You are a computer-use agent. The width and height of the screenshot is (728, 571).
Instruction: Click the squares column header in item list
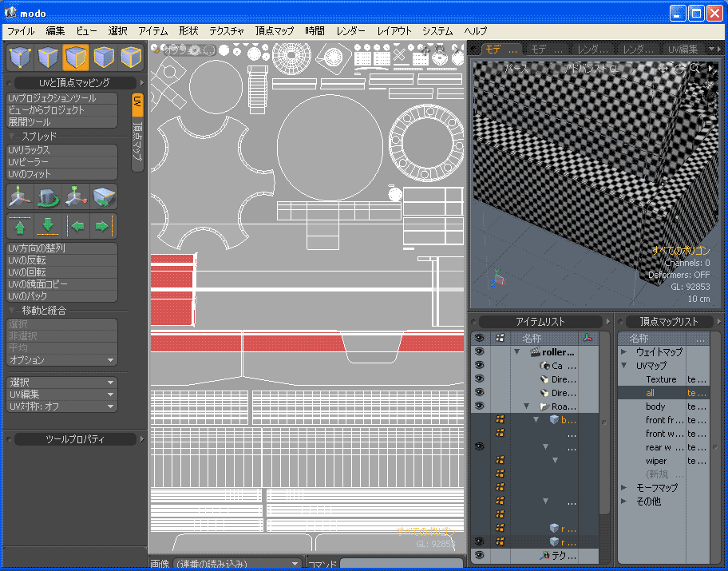coord(500,338)
